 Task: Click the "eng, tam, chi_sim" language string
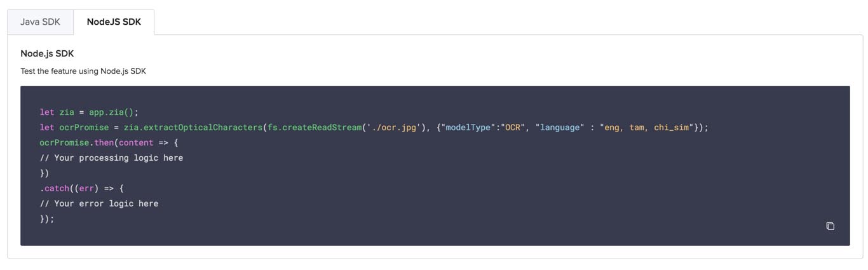tap(646, 128)
